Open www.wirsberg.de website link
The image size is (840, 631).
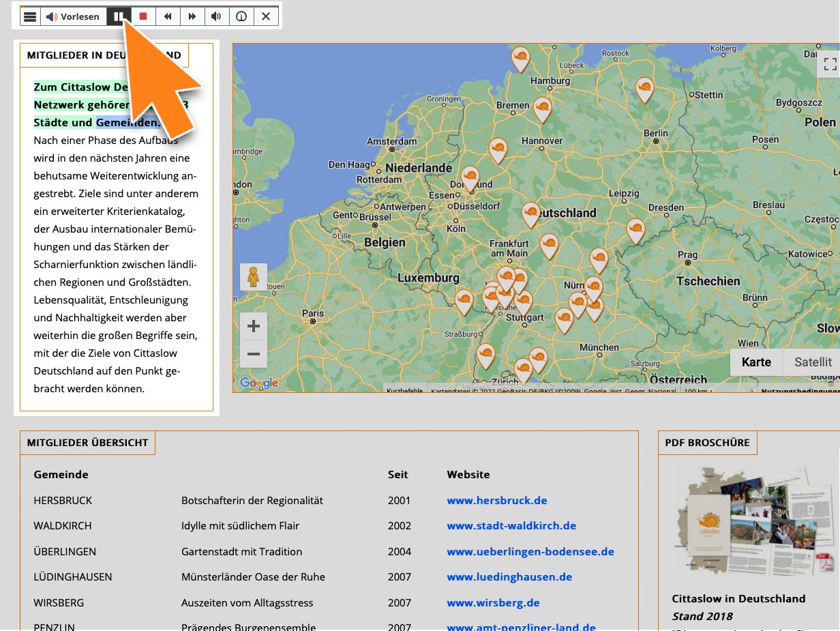pyautogui.click(x=493, y=602)
